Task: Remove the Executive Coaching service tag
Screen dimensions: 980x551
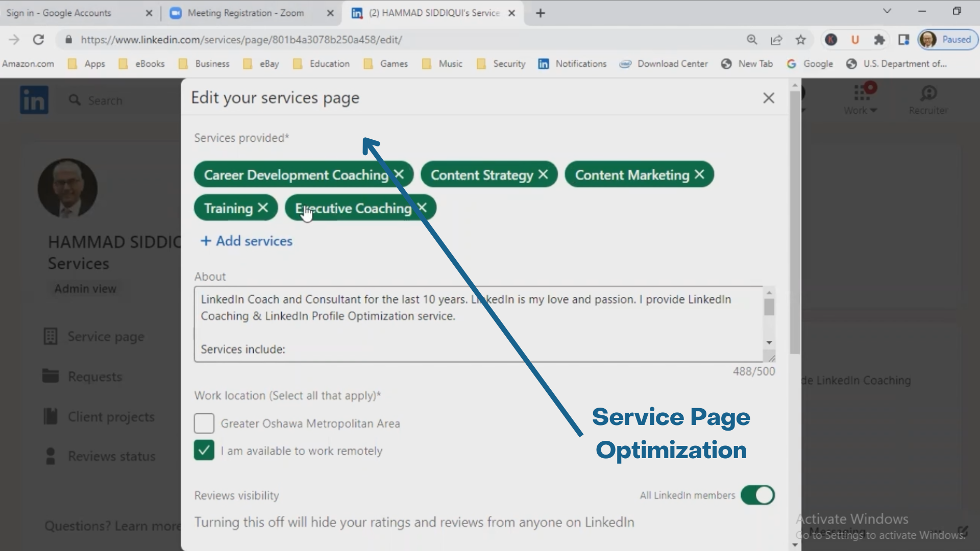Action: pos(422,208)
